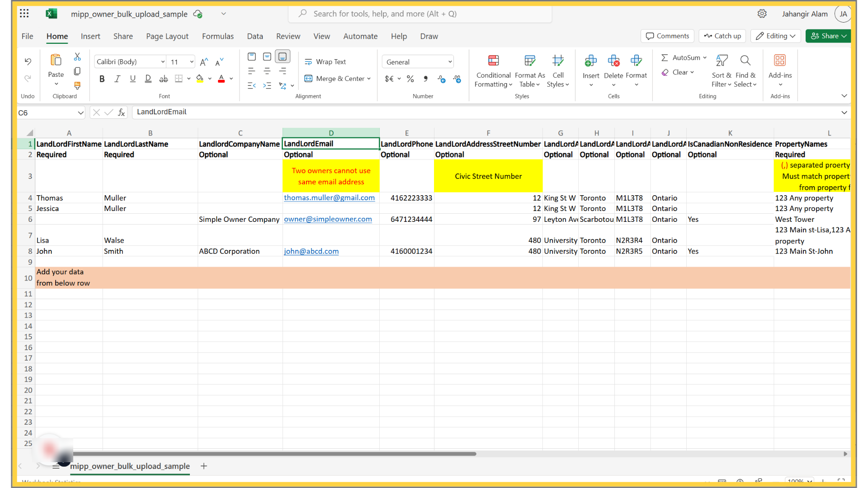Increase font size icon
Image resolution: width=868 pixels, height=488 pixels.
pos(204,62)
